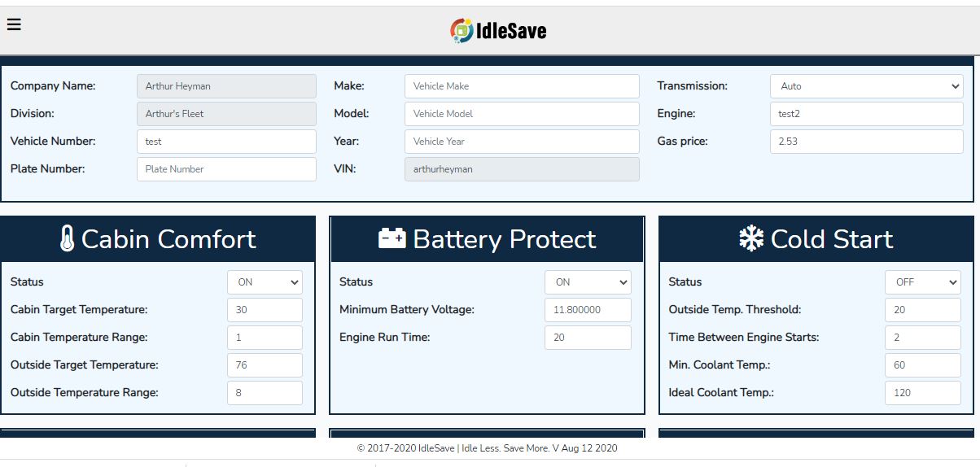Open Battery Protect Status dropdown

pyautogui.click(x=587, y=282)
